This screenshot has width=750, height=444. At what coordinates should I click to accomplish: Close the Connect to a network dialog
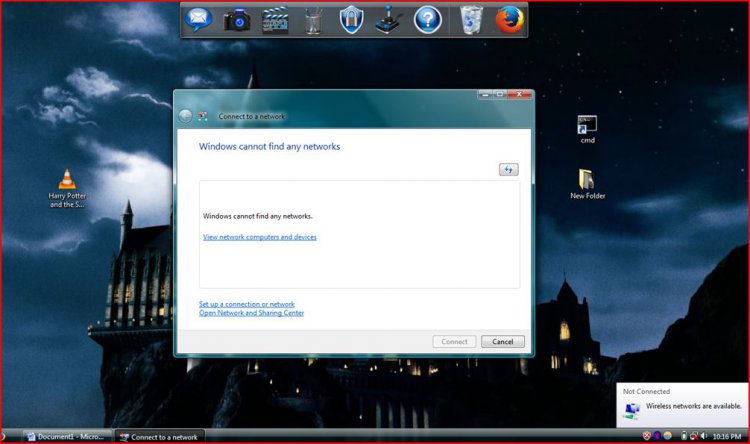(519, 94)
